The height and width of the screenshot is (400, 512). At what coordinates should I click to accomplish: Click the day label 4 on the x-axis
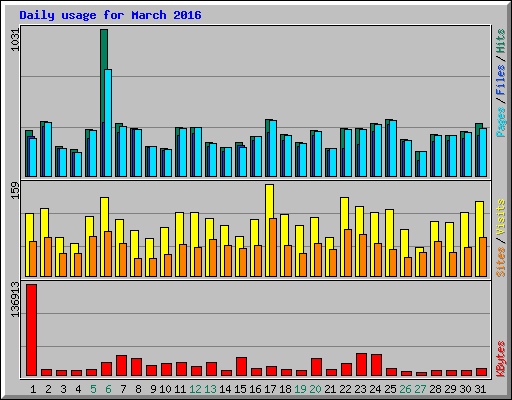point(78,389)
